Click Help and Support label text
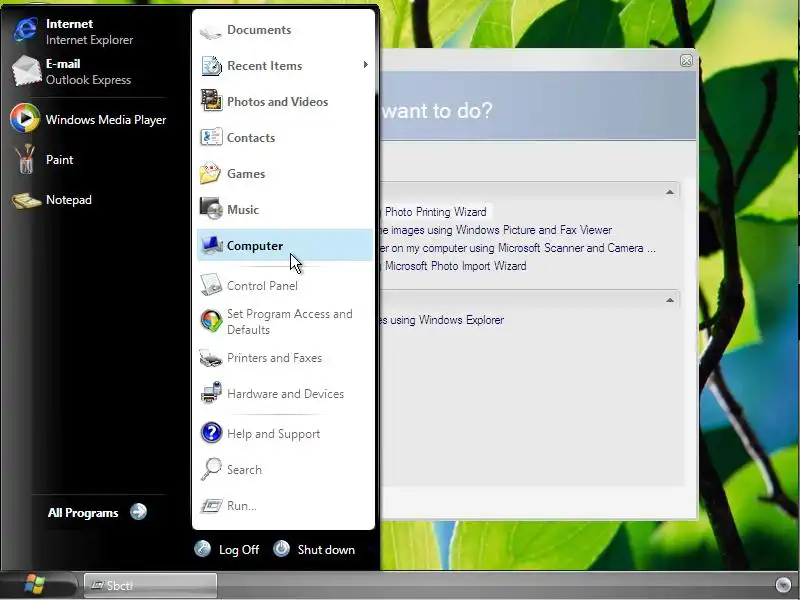The image size is (800, 600). tap(273, 434)
